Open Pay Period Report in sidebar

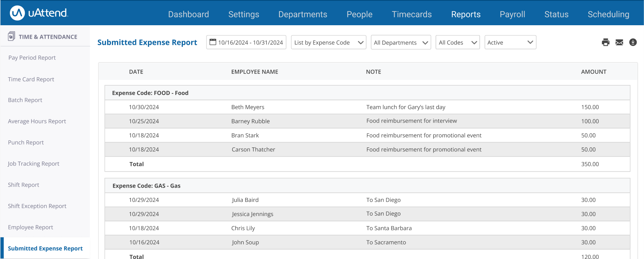32,58
